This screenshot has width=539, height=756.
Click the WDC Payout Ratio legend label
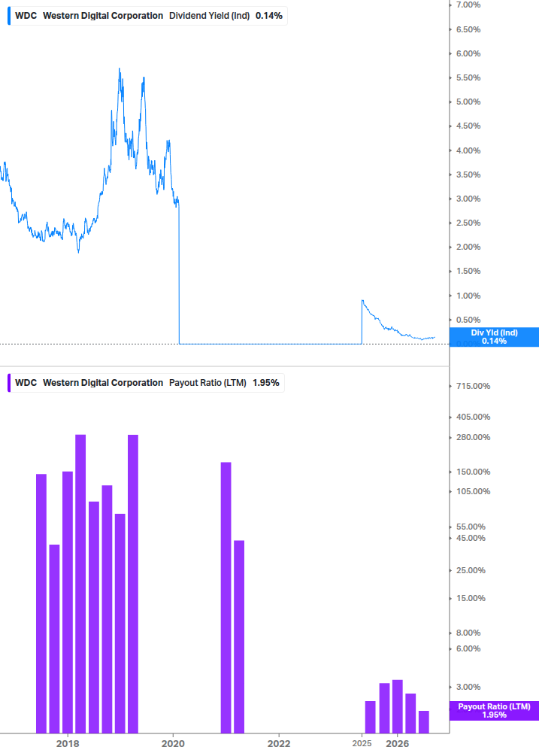[147, 383]
